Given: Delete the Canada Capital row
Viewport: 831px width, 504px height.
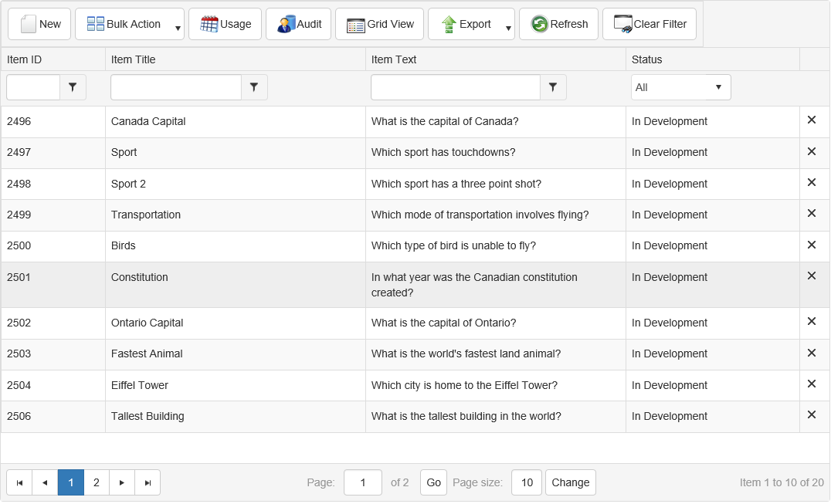Looking at the screenshot, I should pos(812,120).
